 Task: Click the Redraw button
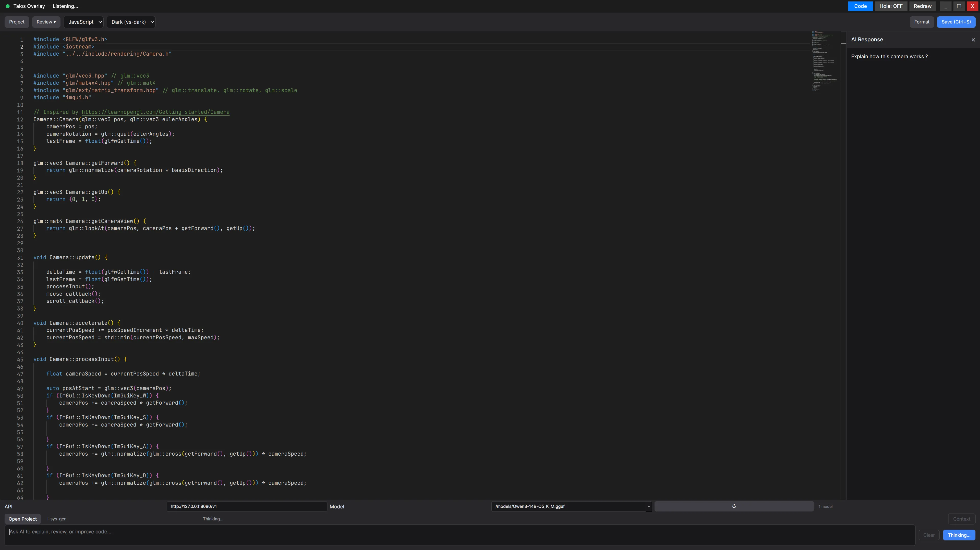pyautogui.click(x=923, y=6)
